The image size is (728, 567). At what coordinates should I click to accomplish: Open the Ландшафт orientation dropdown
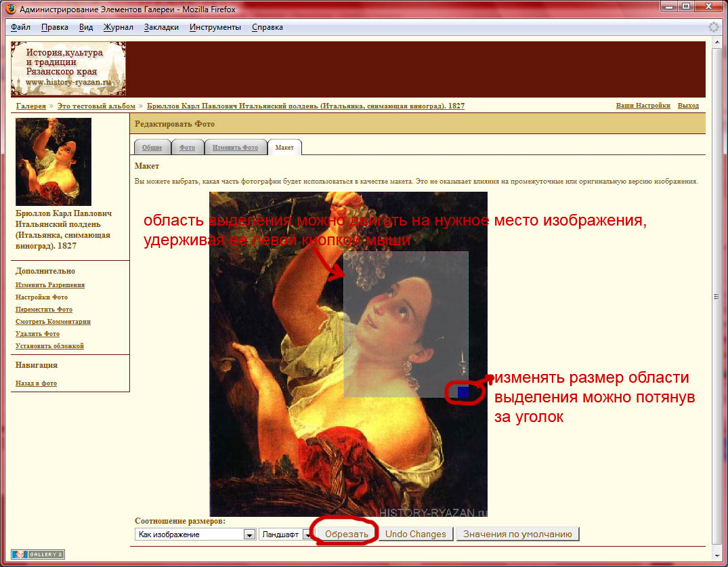click(286, 534)
